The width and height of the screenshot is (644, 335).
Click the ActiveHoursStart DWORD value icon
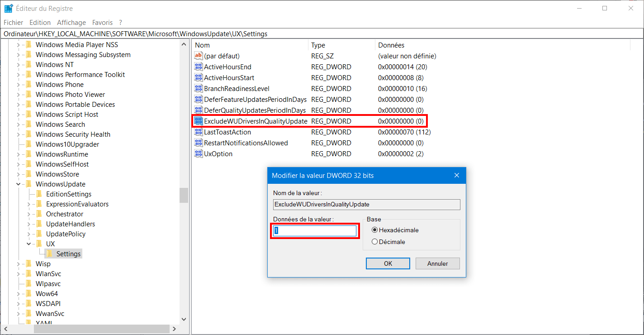199,77
